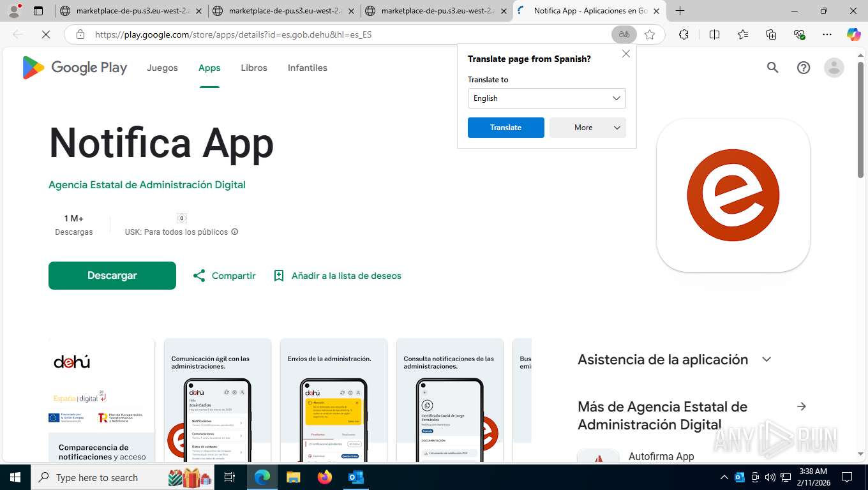This screenshot has width=868, height=490.
Task: Click the Compartir share icon
Action: pyautogui.click(x=199, y=276)
